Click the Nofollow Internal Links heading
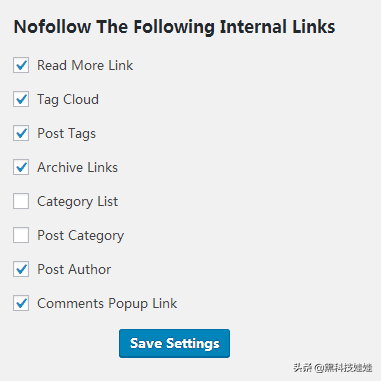 [174, 27]
